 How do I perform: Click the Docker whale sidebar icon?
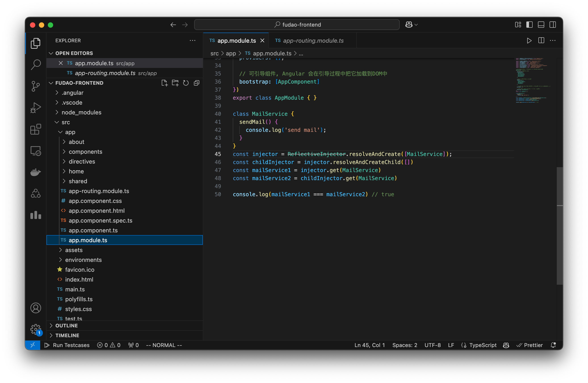tap(36, 172)
